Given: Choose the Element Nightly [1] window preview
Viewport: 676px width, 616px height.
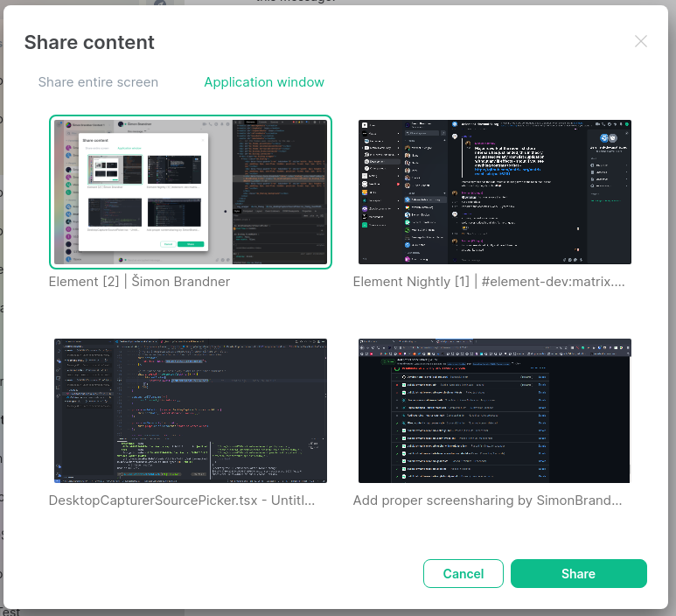Looking at the screenshot, I should point(495,192).
